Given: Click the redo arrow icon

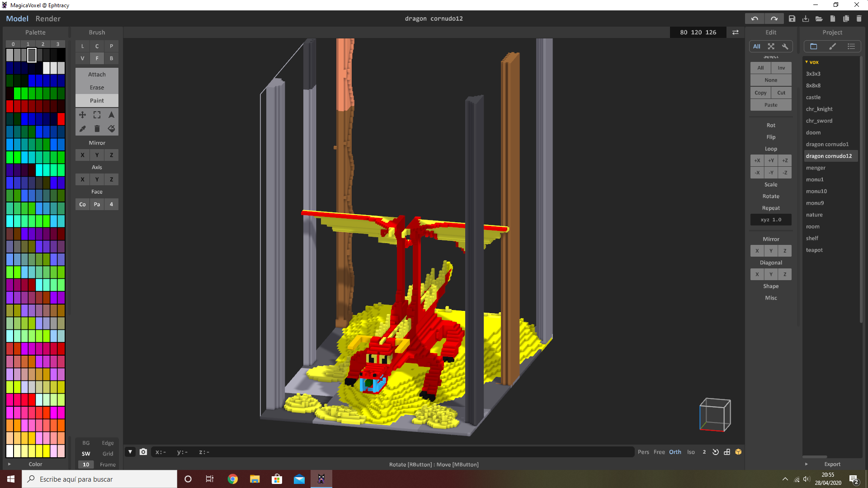Looking at the screenshot, I should (774, 19).
